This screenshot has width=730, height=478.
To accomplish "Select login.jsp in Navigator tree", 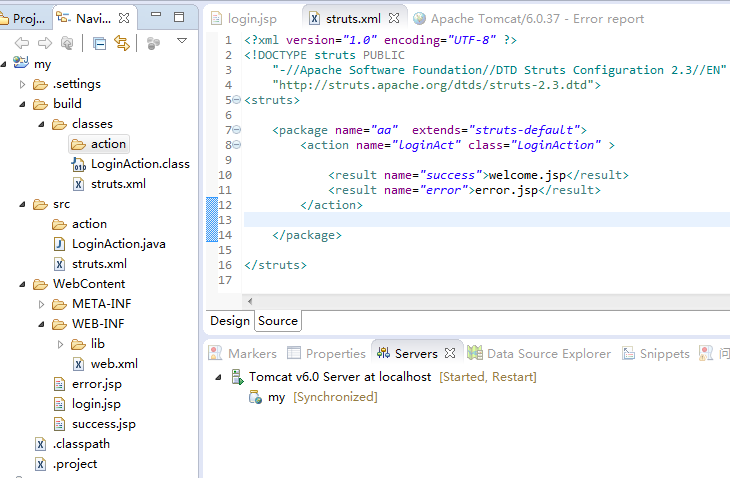I will 87,404.
